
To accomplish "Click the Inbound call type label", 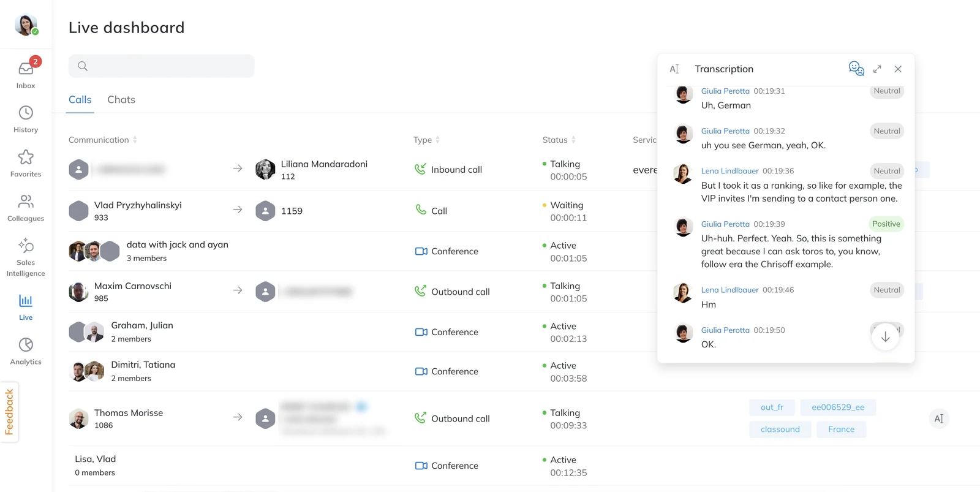I will tap(456, 170).
